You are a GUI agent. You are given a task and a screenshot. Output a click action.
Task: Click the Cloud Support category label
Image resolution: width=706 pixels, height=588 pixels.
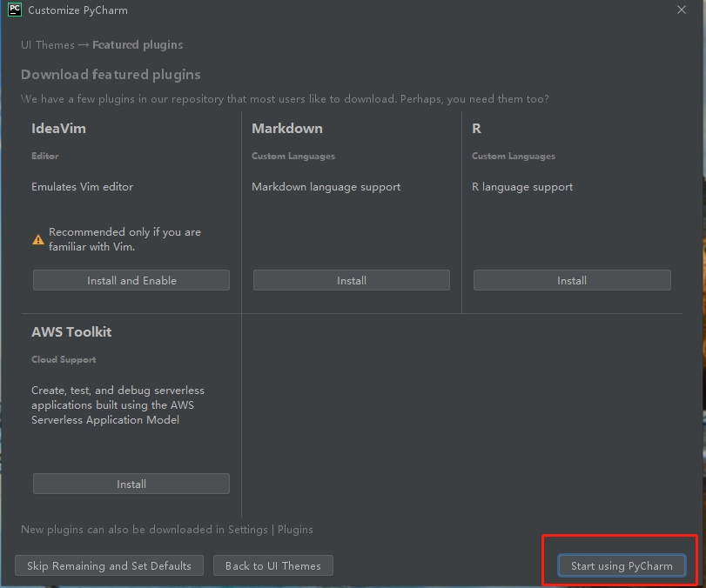(x=64, y=359)
